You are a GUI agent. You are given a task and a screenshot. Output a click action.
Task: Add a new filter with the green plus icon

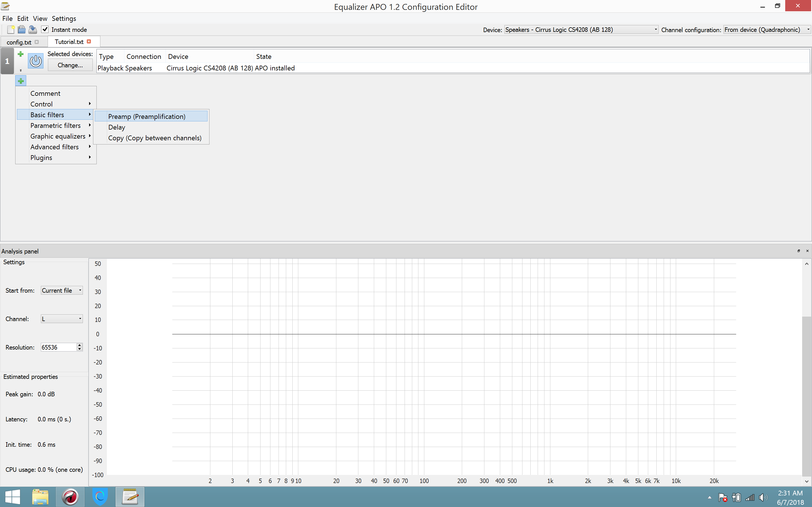click(21, 81)
